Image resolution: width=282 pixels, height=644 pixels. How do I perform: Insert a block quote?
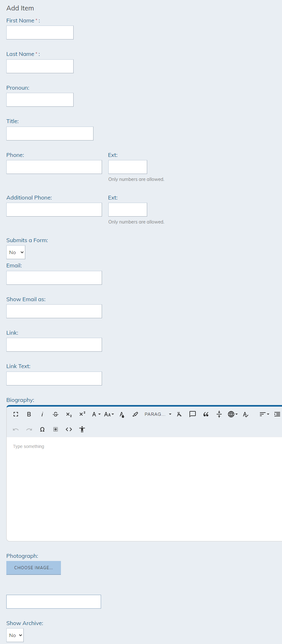tap(206, 414)
